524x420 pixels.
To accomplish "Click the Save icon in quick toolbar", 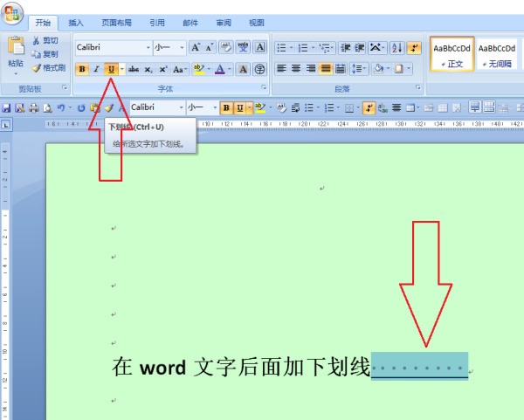I will 6,108.
